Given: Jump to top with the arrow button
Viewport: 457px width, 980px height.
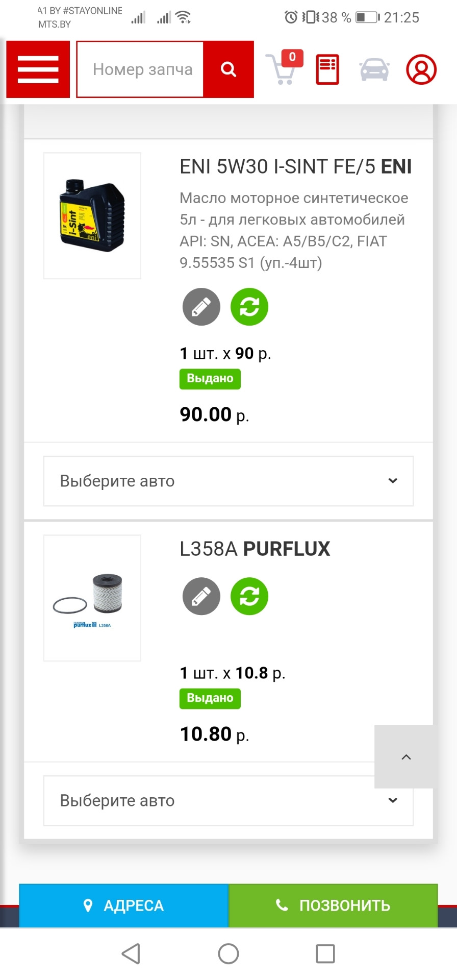Looking at the screenshot, I should (x=406, y=756).
